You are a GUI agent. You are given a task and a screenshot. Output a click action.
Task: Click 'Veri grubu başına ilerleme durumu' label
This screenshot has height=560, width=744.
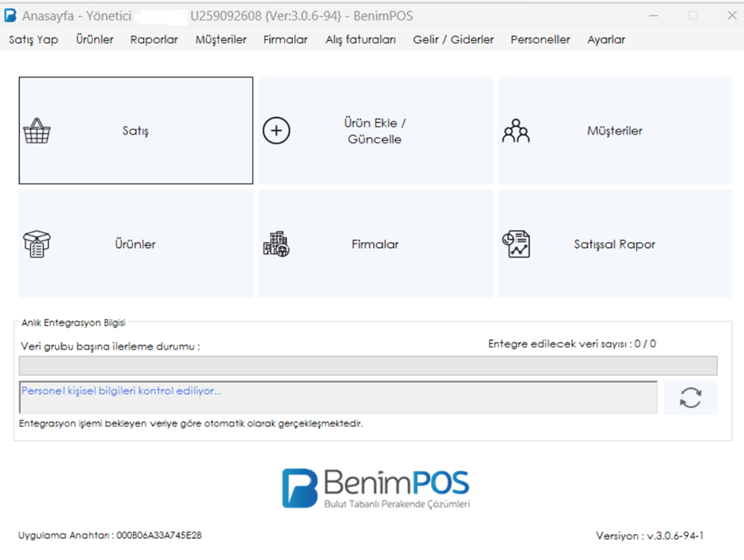pyautogui.click(x=110, y=347)
